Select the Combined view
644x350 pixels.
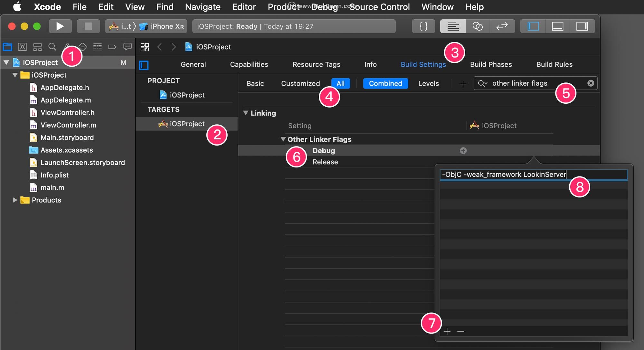click(x=385, y=83)
